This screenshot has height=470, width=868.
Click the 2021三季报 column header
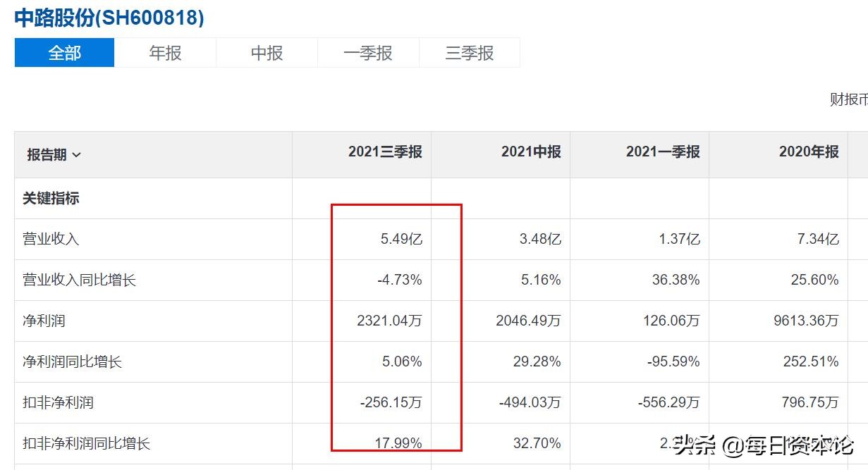[385, 151]
